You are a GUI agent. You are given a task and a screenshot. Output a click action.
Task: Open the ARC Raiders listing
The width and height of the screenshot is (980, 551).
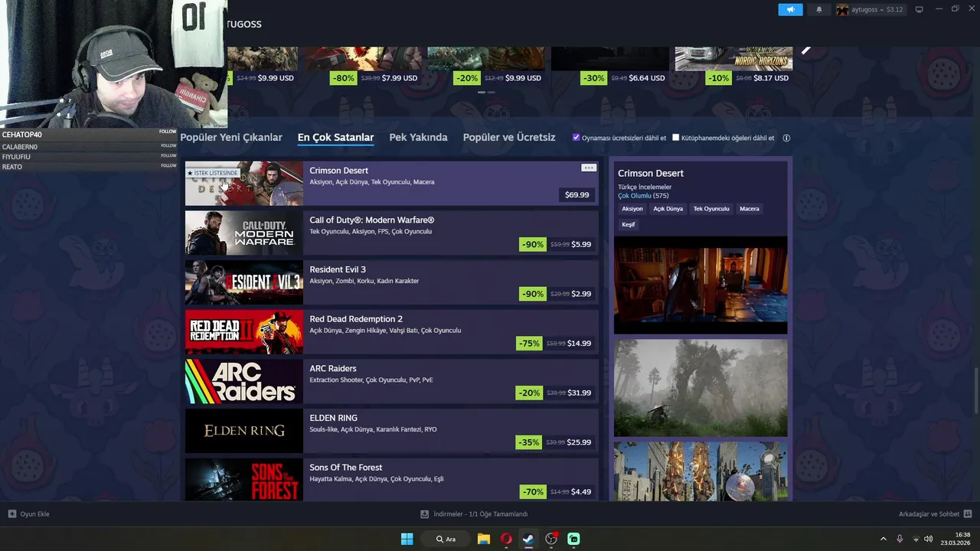tap(391, 381)
